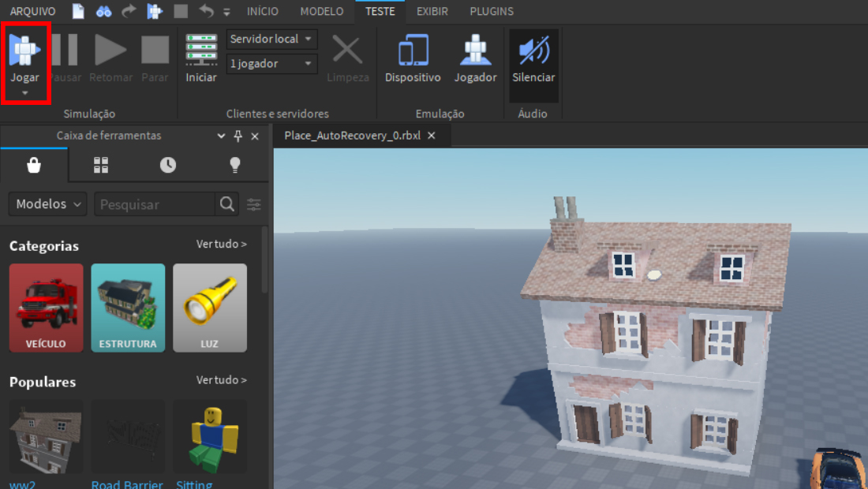This screenshot has width=868, height=489.
Task: Open the toolbox Marketplace bag tab
Action: [x=34, y=165]
